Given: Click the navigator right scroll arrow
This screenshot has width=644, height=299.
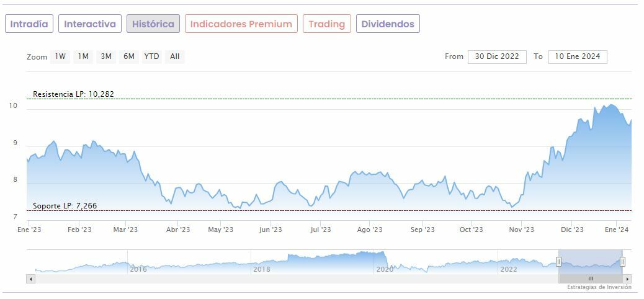Looking at the screenshot, I should tap(628, 279).
